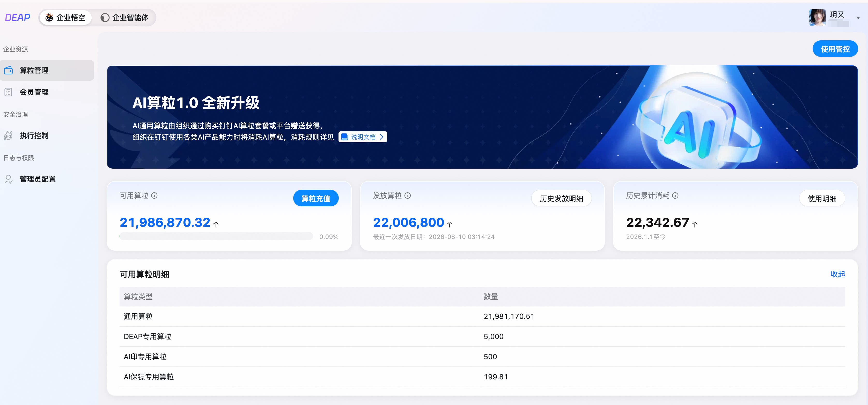Open 管理员配置 in sidebar

[47, 179]
